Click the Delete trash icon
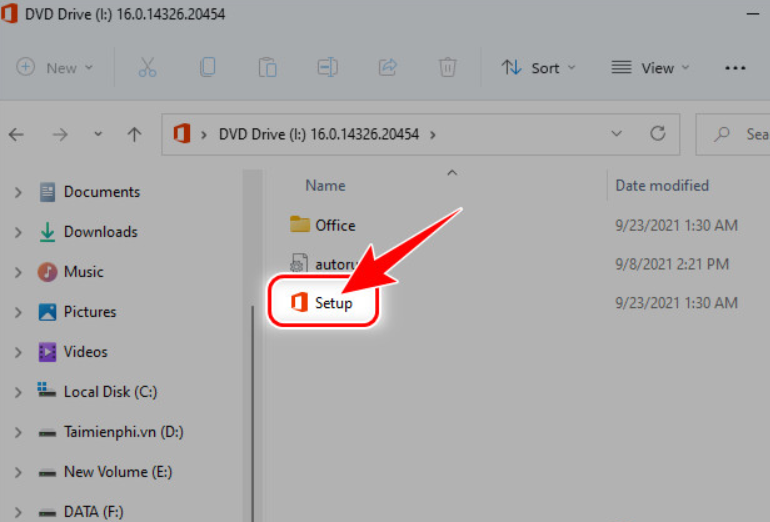Image resolution: width=770 pixels, height=522 pixels. pyautogui.click(x=447, y=67)
